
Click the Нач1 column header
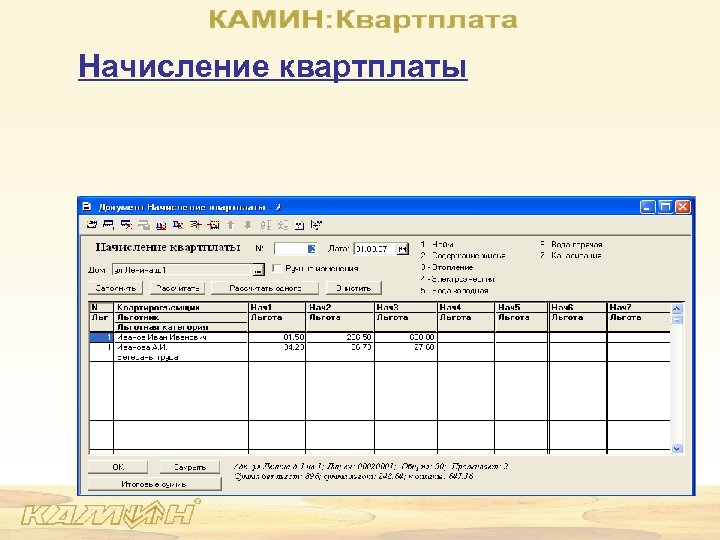(277, 307)
